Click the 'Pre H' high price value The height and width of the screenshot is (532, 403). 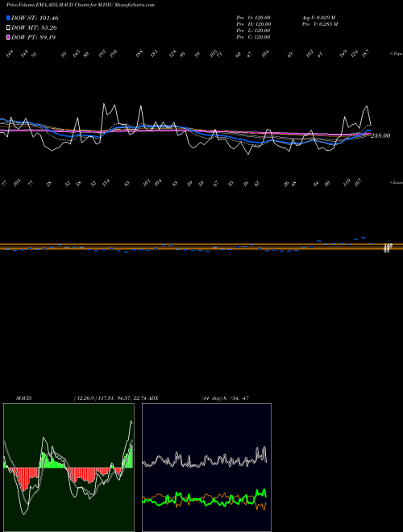(253, 24)
